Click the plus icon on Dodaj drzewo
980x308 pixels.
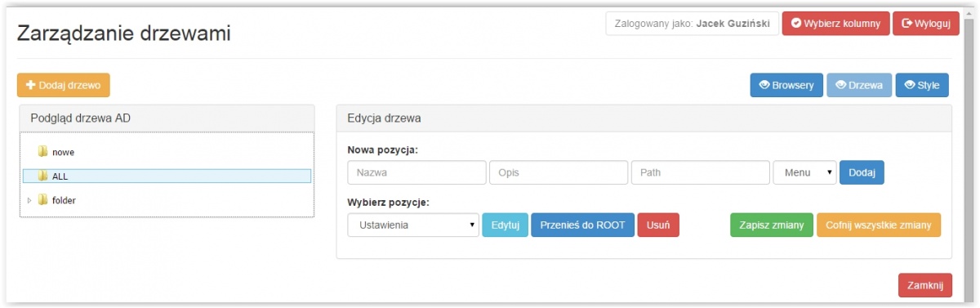[x=31, y=85]
